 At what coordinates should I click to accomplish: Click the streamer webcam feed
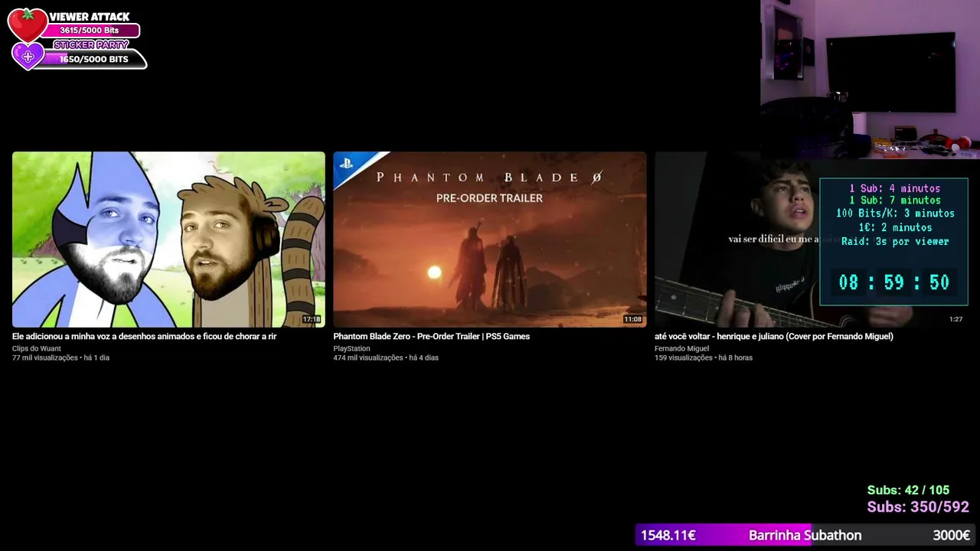[x=870, y=79]
